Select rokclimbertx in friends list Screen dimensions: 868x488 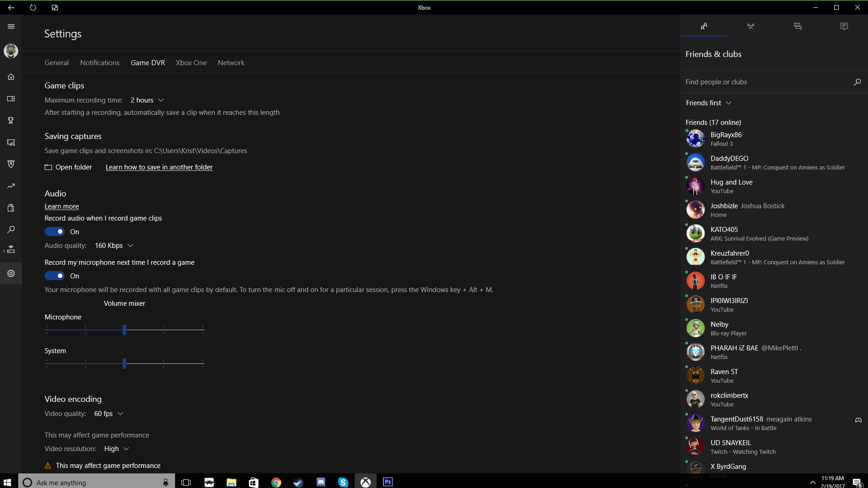pyautogui.click(x=773, y=399)
